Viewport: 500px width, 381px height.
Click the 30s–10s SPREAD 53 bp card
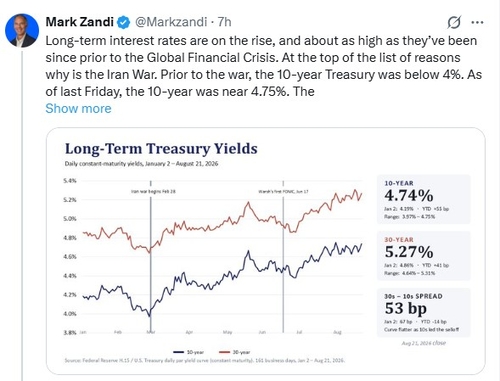[x=424, y=312]
